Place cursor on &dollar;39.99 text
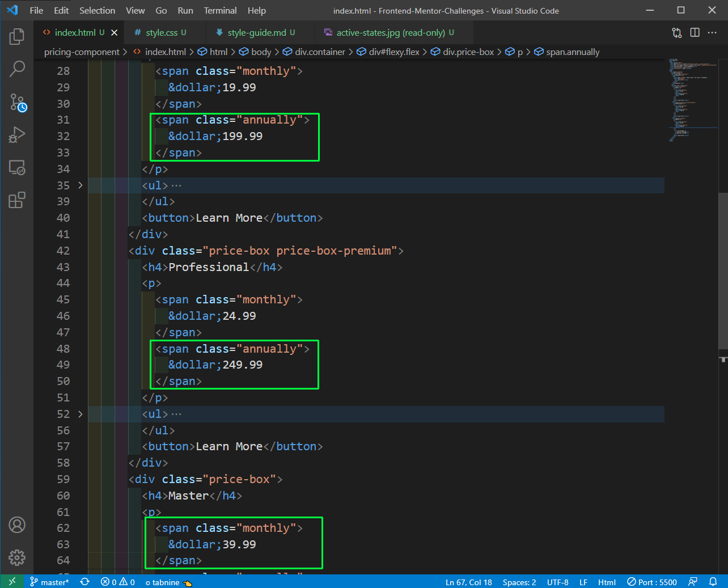728x588 pixels. [212, 544]
